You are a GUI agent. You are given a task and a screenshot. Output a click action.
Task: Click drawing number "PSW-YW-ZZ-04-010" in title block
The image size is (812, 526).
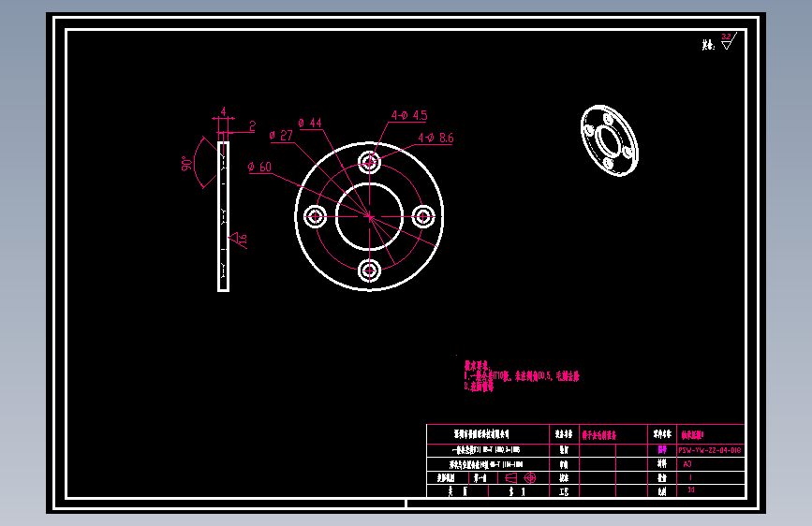click(710, 450)
